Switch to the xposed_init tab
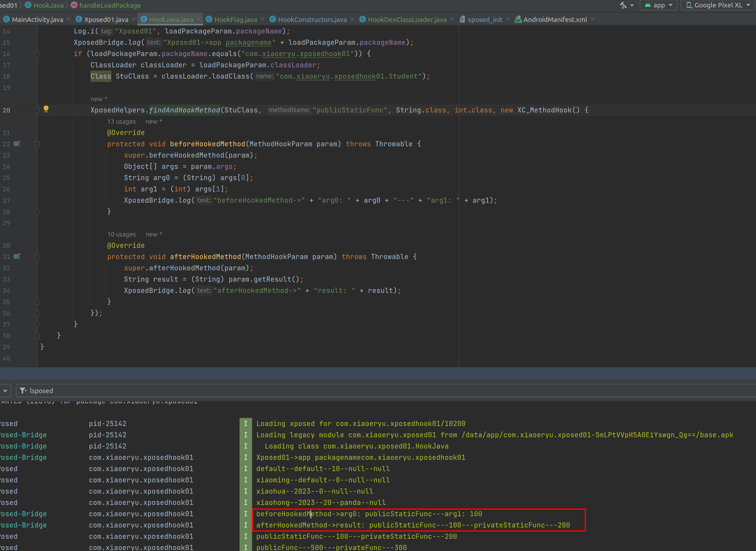756x551 pixels. coord(484,19)
